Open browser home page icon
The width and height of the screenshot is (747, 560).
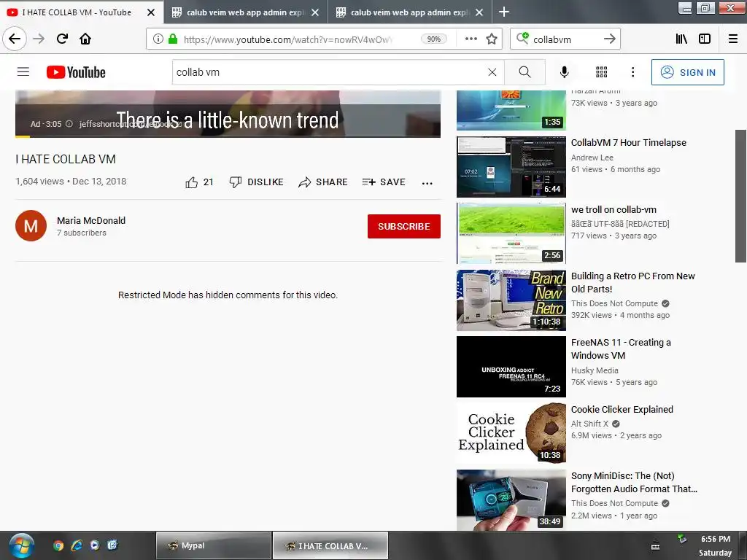coord(85,39)
